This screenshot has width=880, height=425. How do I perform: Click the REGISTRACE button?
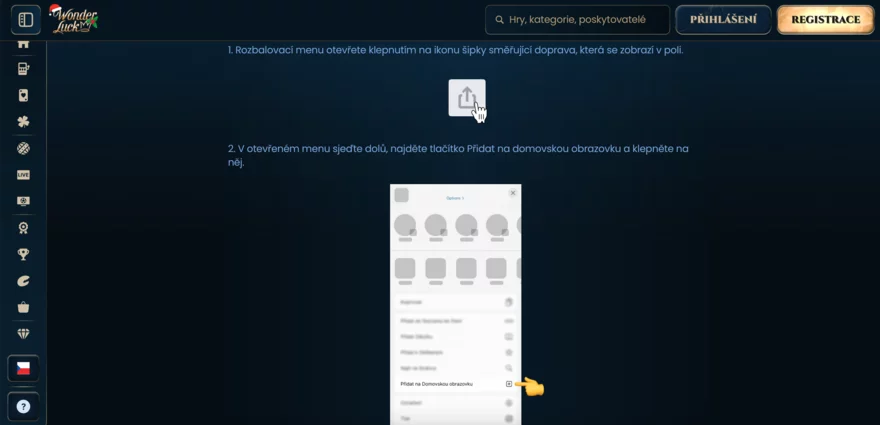tap(825, 20)
